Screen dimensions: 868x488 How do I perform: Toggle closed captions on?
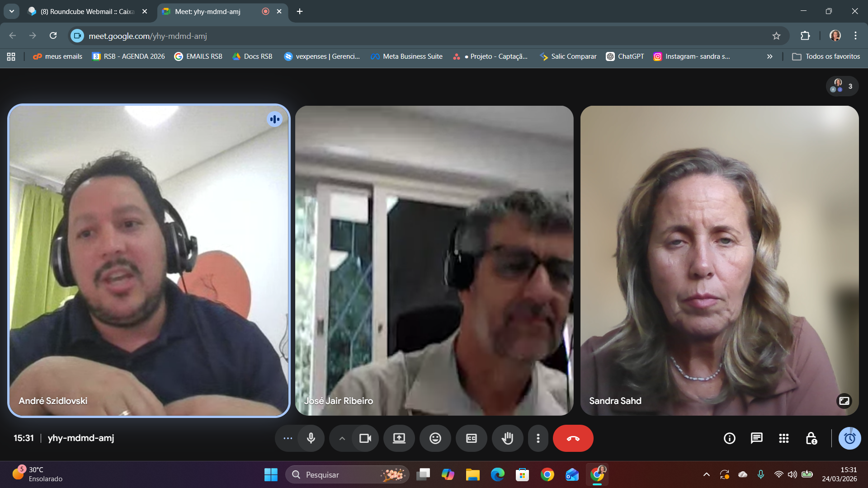pyautogui.click(x=471, y=438)
